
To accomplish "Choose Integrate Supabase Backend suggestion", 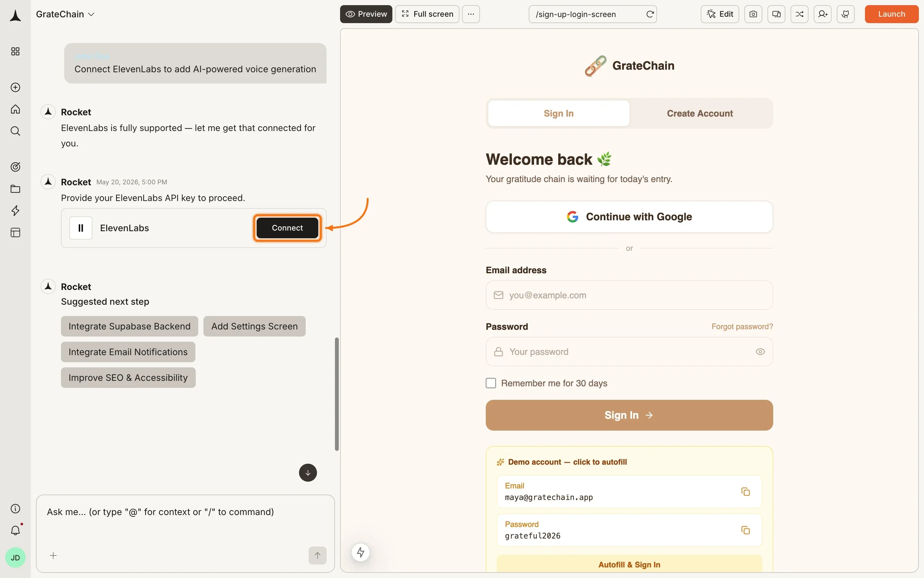I will pos(129,326).
